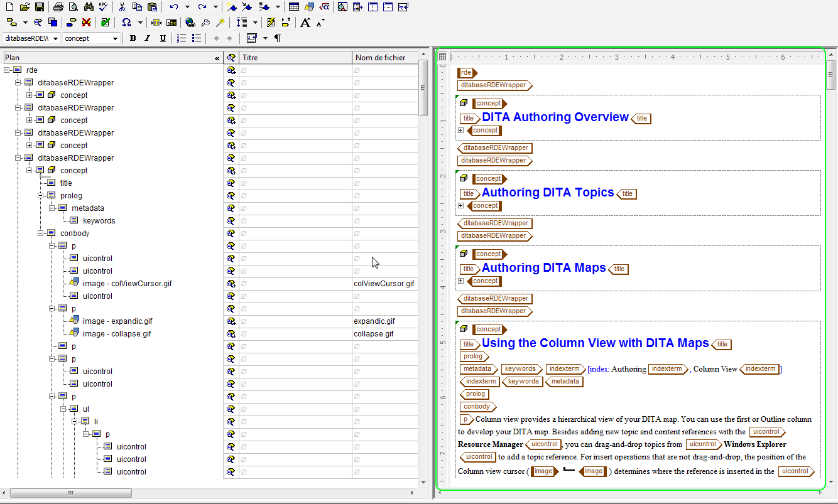Viewport: 838px width, 504px height.
Task: Select image - collapse.gif tree item
Action: point(117,333)
